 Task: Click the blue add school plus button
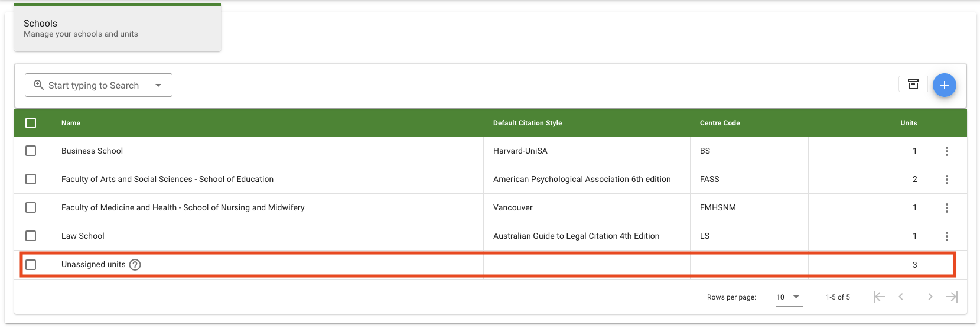944,85
